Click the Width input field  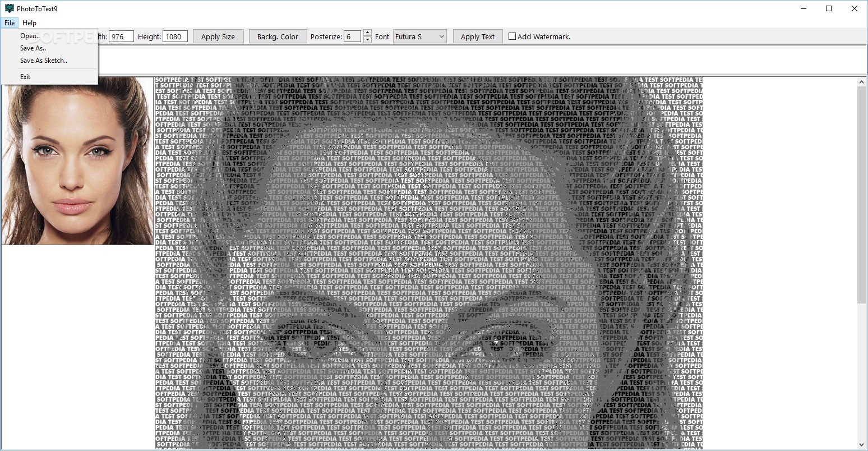coord(121,36)
